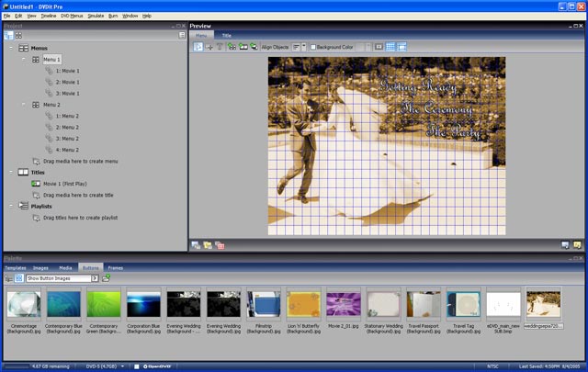
Task: Collapse the Menus tree node
Action: [10, 48]
